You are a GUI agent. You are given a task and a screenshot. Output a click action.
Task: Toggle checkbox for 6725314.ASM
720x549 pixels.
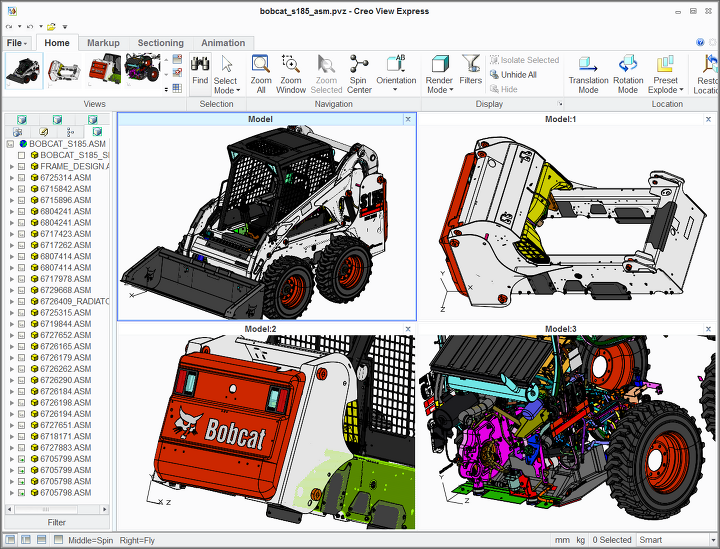22,178
